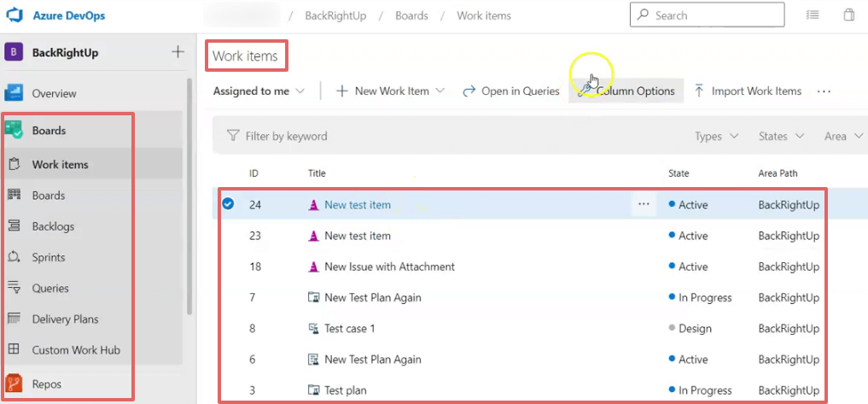Viewport: 868px width, 404px height.
Task: Click the Design state of item 8
Action: (x=690, y=329)
